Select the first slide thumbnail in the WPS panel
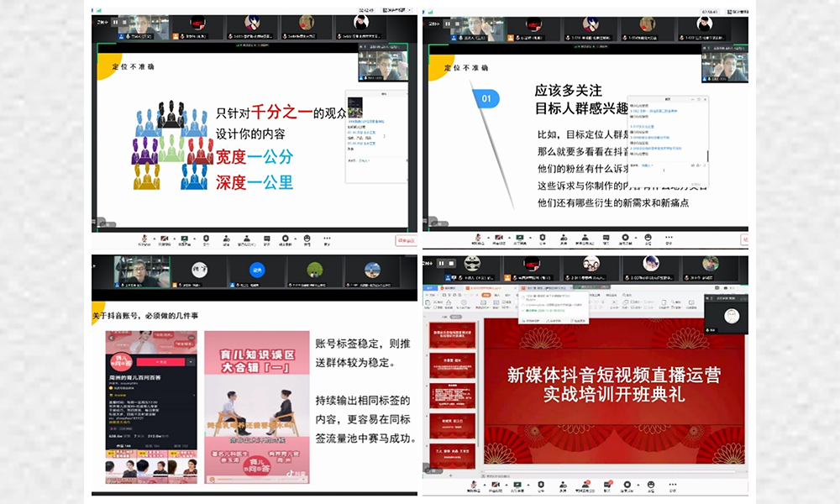The image size is (840, 504). [x=452, y=336]
